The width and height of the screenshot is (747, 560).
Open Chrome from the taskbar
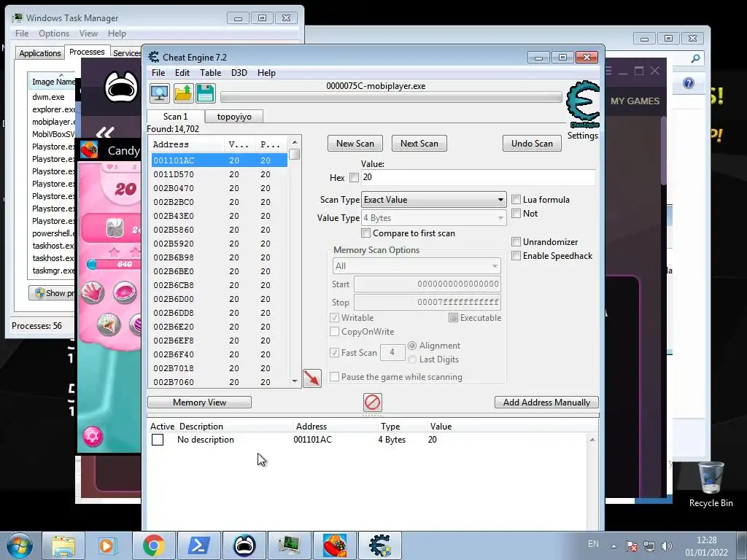tap(153, 545)
